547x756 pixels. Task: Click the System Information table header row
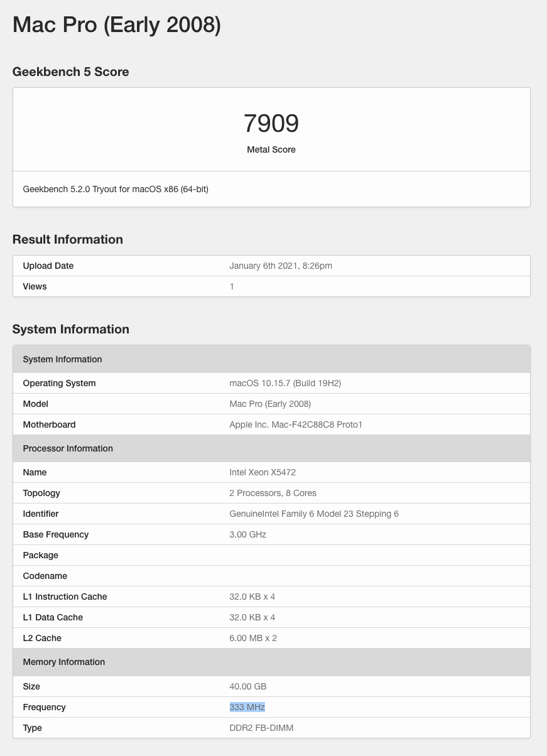click(x=271, y=359)
